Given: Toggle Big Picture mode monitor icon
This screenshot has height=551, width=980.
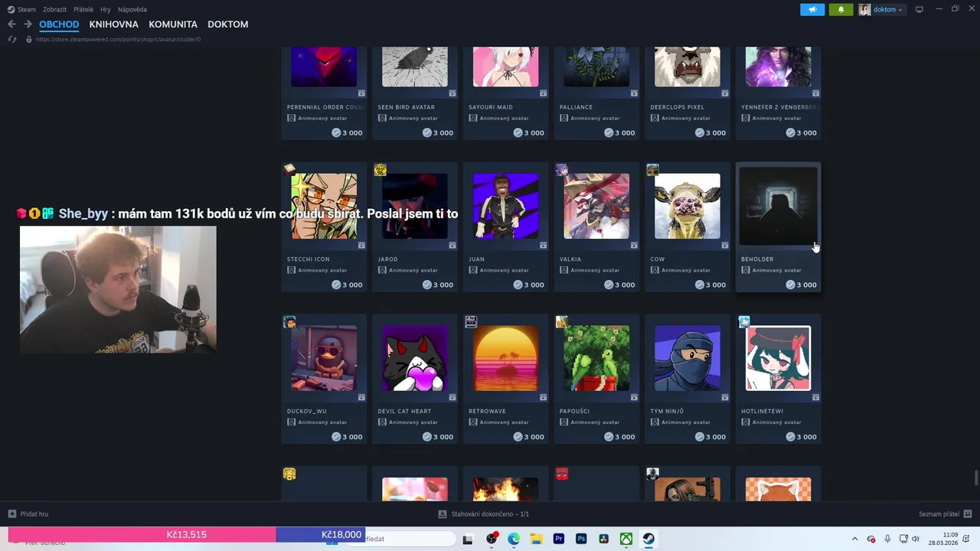Looking at the screenshot, I should [x=920, y=9].
